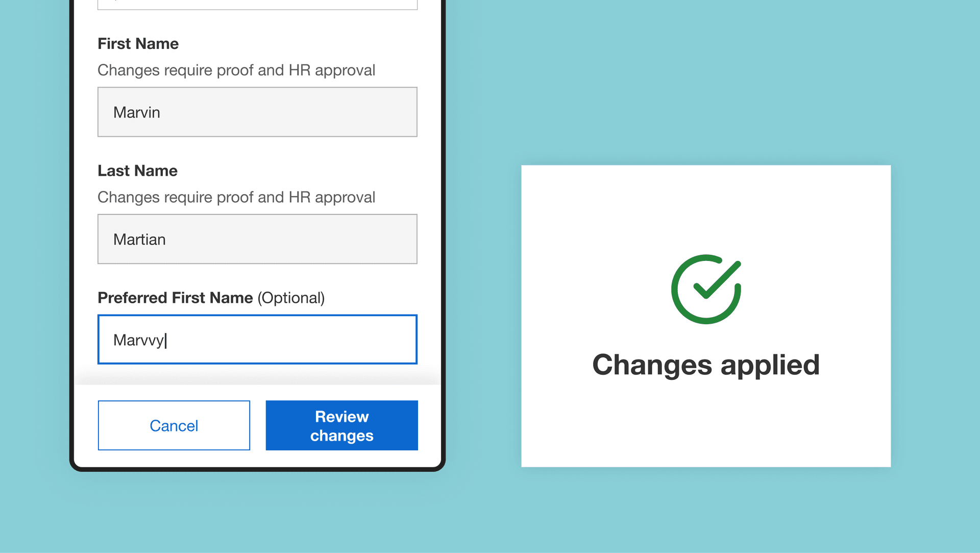
Task: Click the HR approval hint under Last Name
Action: [x=236, y=197]
